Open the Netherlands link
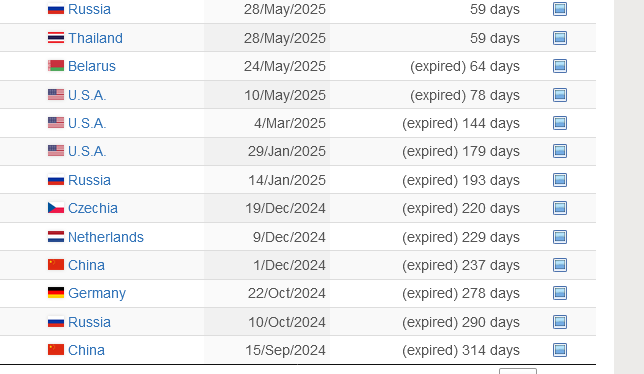This screenshot has height=374, width=644. point(106,237)
